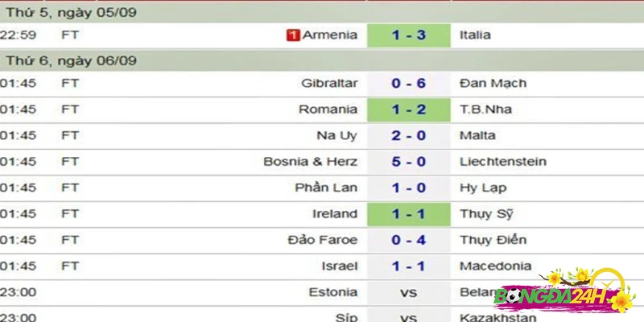Open the Bosnia & Herz team link
This screenshot has height=322, width=644.
pos(311,162)
